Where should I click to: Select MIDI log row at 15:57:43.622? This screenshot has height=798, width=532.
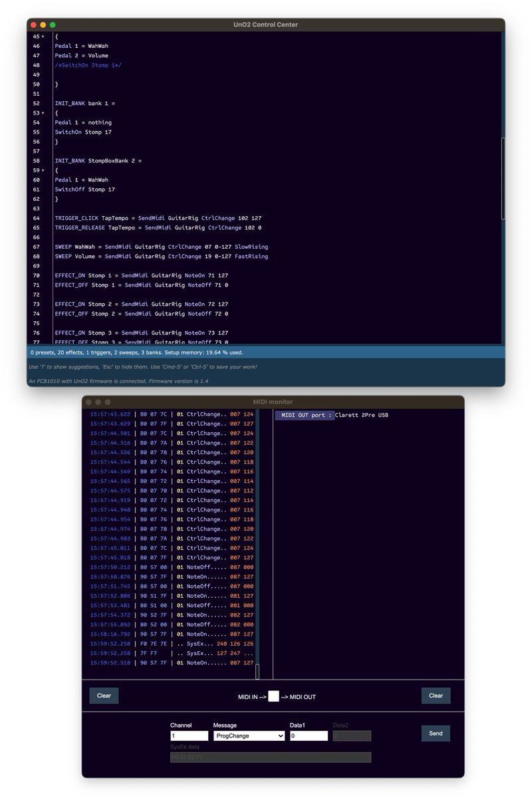pyautogui.click(x=172, y=414)
